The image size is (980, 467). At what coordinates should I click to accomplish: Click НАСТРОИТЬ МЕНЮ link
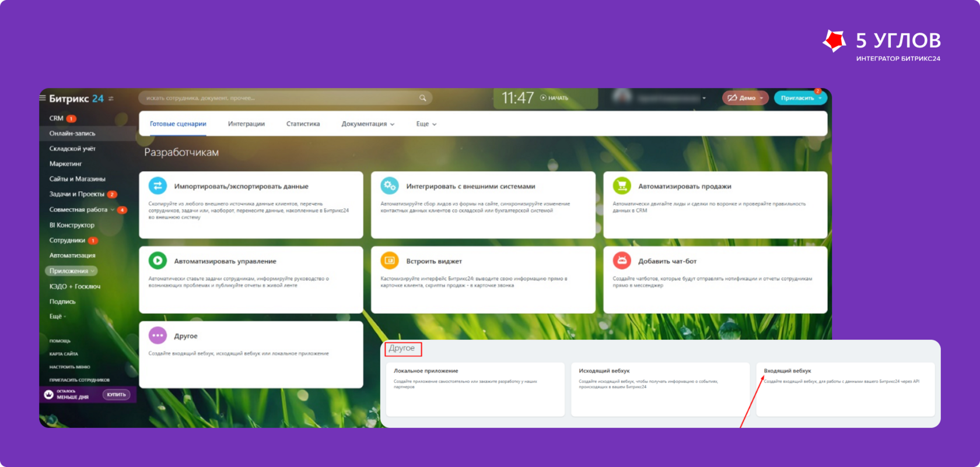(x=69, y=367)
